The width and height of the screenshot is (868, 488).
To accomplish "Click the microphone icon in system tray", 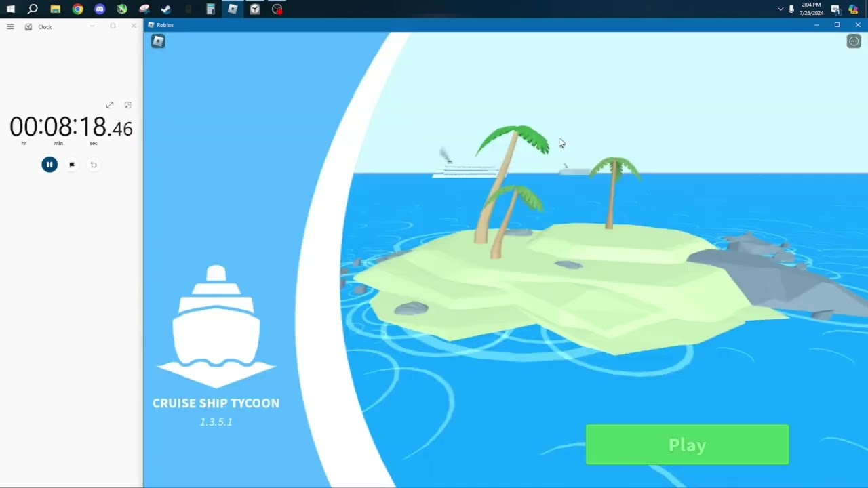I will coord(791,9).
